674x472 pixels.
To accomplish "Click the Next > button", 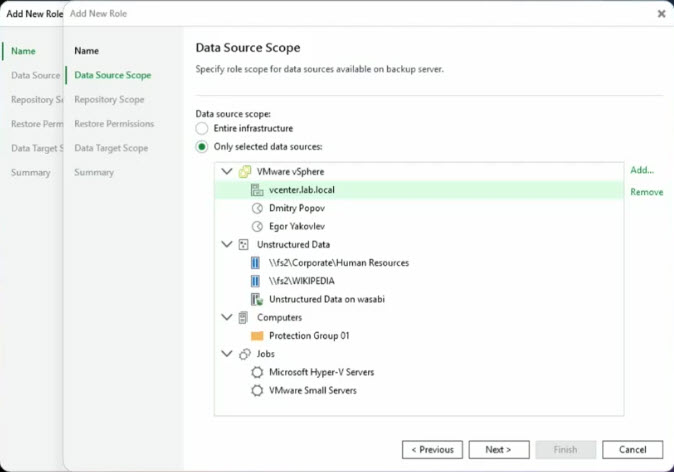I will click(499, 450).
